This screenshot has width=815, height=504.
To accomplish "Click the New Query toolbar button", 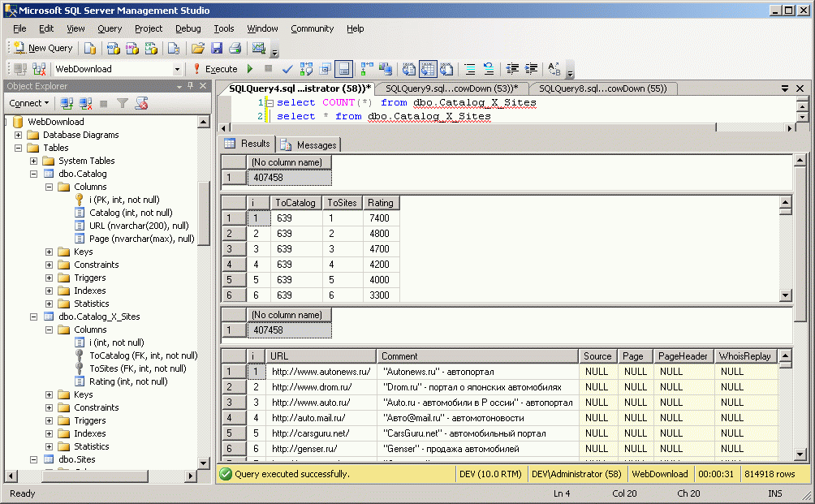I will click(43, 49).
